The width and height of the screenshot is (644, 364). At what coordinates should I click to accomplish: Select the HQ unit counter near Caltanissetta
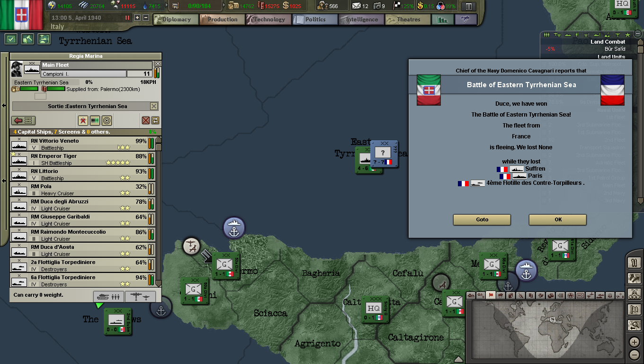coord(375,309)
